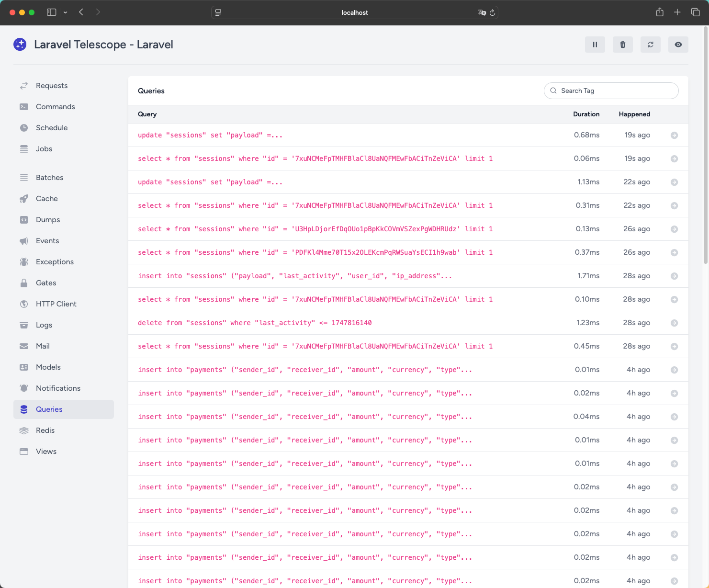Image resolution: width=709 pixels, height=588 pixels.
Task: Open details arrow for the 0.13ms select query
Action: point(674,229)
